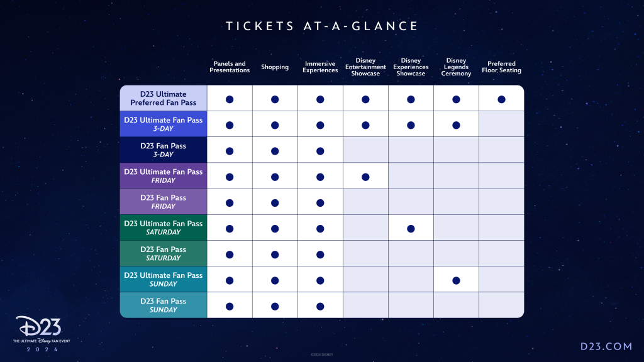Click Friday Ultimate pass Entertainment Showcase dot
Image resolution: width=644 pixels, height=362 pixels.
point(365,177)
